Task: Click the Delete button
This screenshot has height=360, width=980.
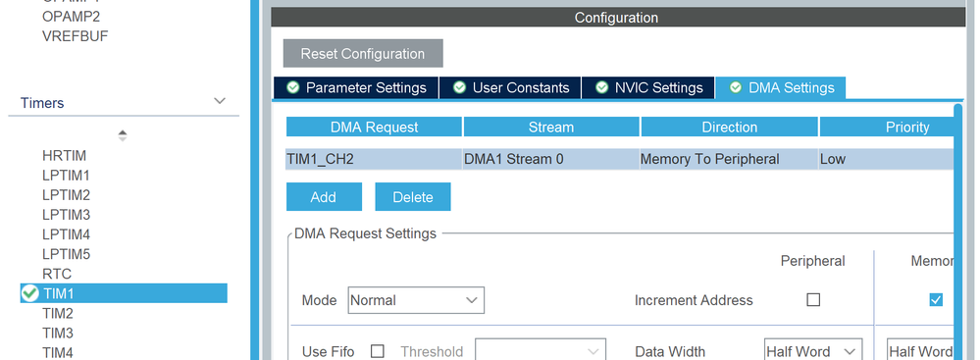Action: tap(412, 197)
